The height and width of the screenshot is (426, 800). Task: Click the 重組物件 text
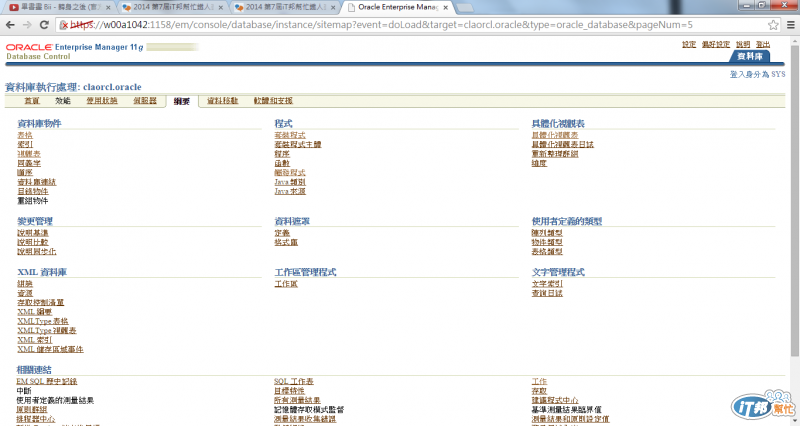click(x=33, y=201)
